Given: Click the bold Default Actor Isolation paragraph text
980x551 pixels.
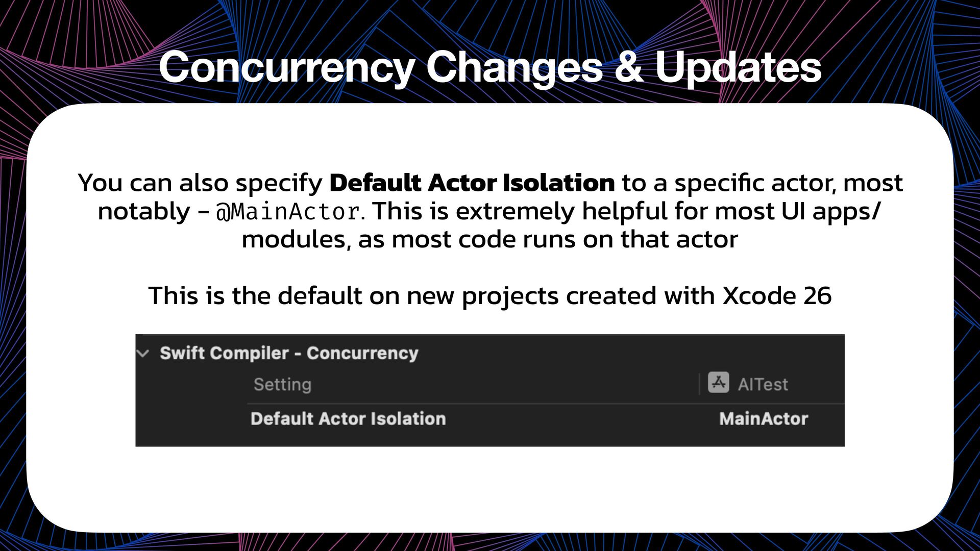Looking at the screenshot, I should click(x=472, y=183).
